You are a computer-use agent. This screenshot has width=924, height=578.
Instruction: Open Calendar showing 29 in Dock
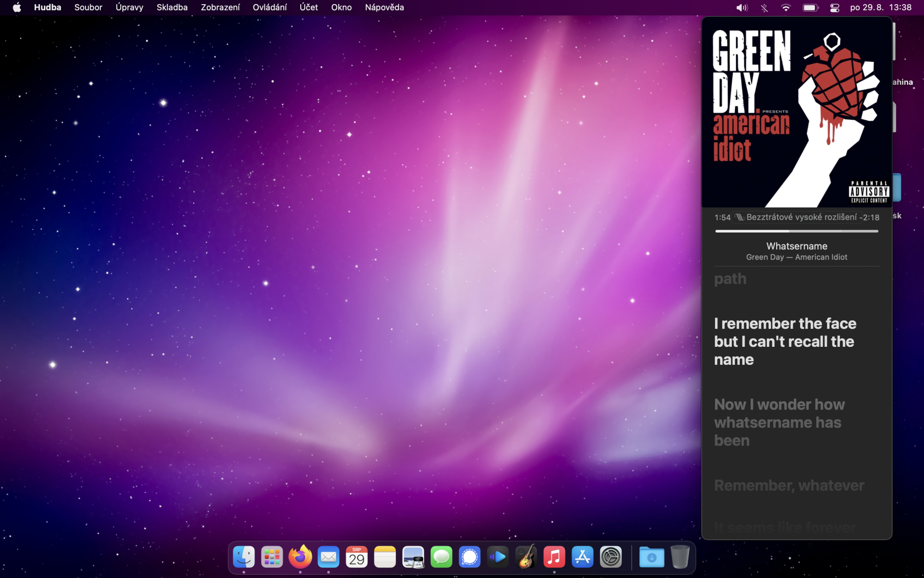tap(357, 557)
